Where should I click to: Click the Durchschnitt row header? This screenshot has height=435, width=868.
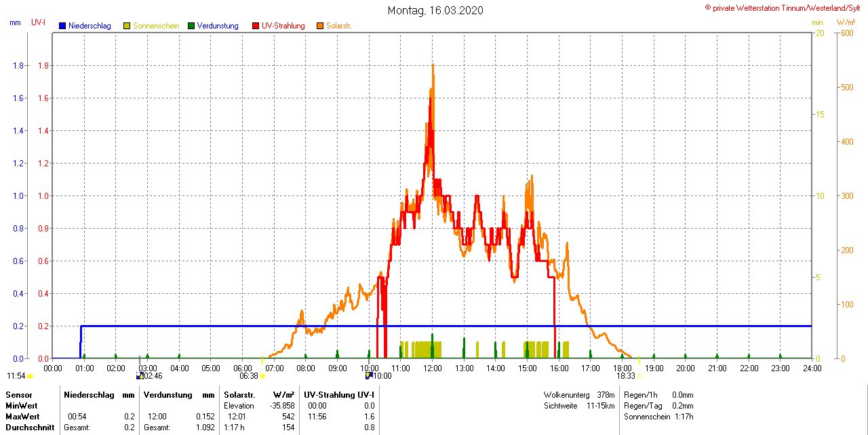point(30,428)
